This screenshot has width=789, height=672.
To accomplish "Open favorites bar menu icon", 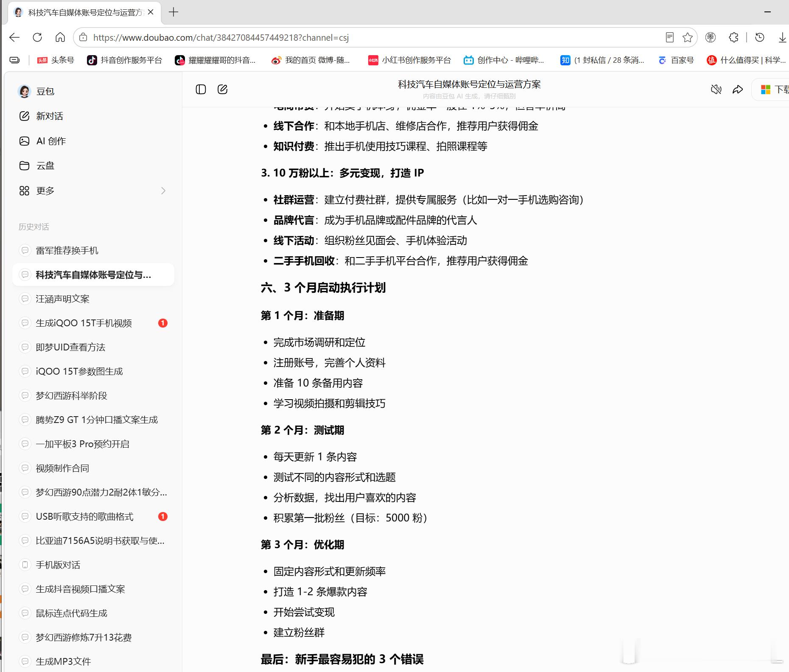I will 15,60.
